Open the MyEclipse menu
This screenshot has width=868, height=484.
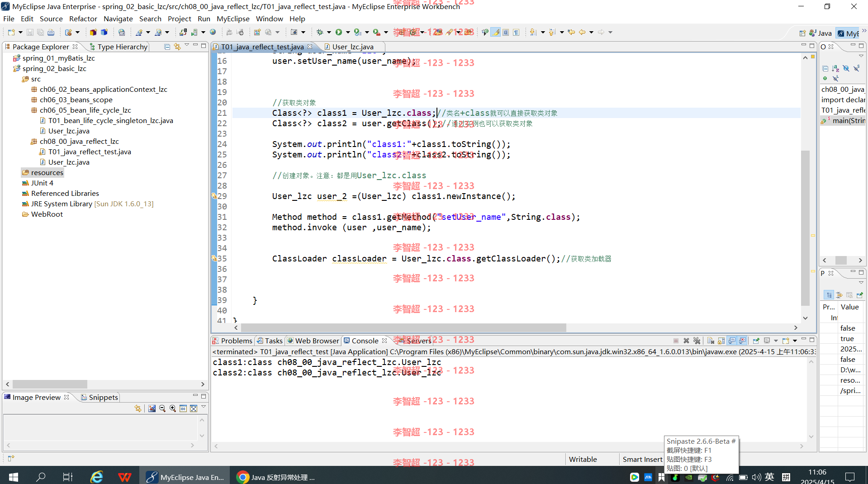233,19
